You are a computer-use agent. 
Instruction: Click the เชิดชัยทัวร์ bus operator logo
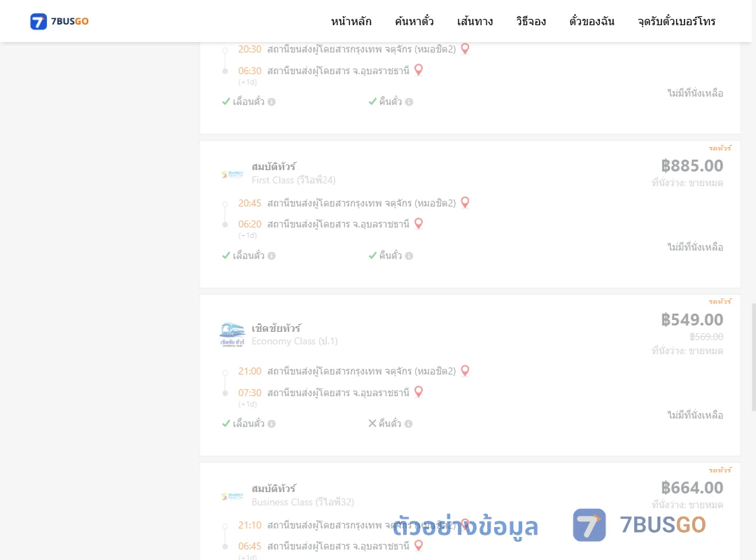pos(232,335)
